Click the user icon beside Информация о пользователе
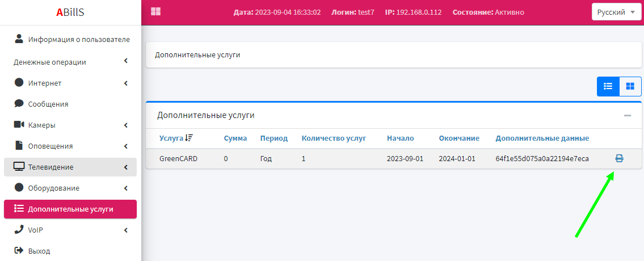644x261 pixels. pos(19,39)
